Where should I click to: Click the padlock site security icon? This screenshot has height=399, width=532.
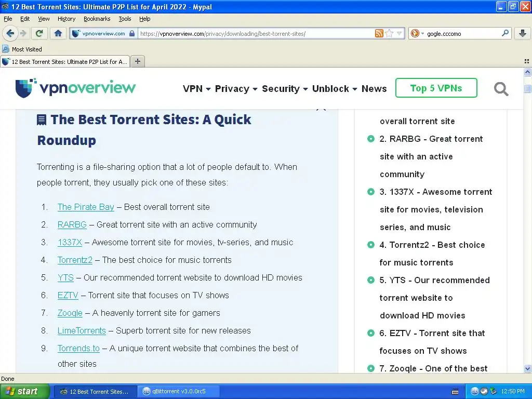click(132, 33)
